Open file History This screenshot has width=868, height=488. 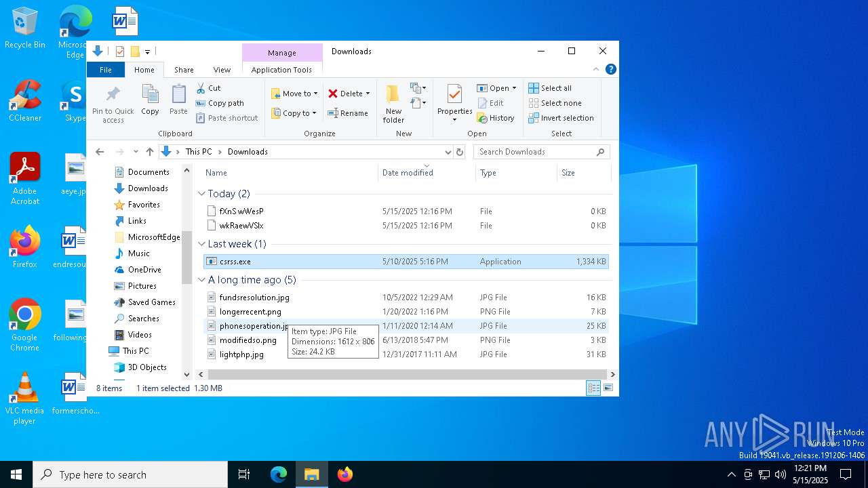pos(496,118)
